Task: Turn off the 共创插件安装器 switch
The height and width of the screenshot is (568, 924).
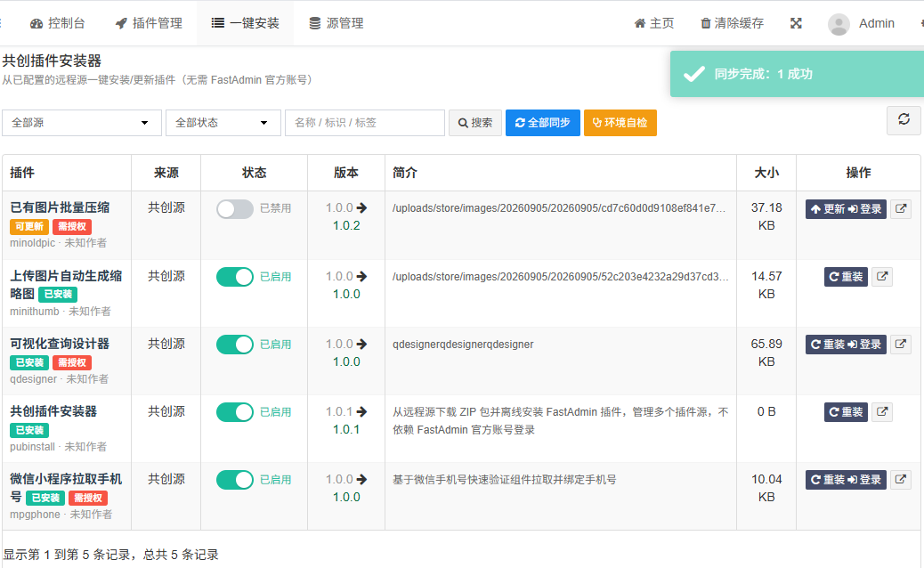Action: pyautogui.click(x=234, y=412)
